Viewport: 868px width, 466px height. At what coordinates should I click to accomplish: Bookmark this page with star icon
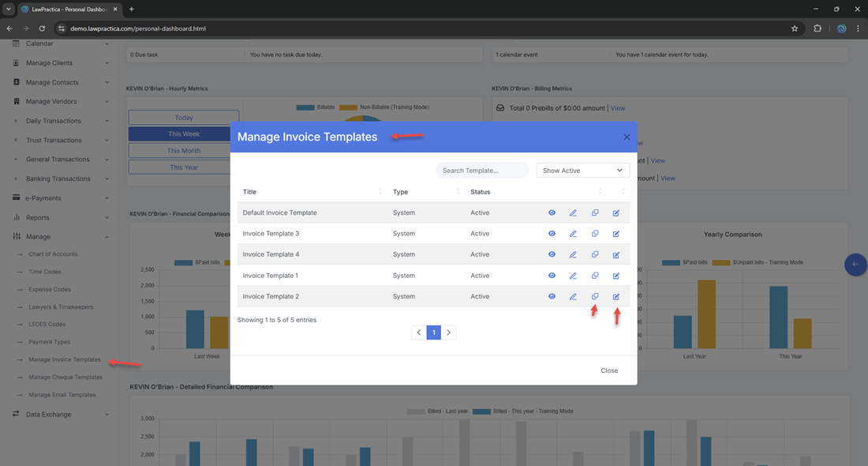pos(795,28)
